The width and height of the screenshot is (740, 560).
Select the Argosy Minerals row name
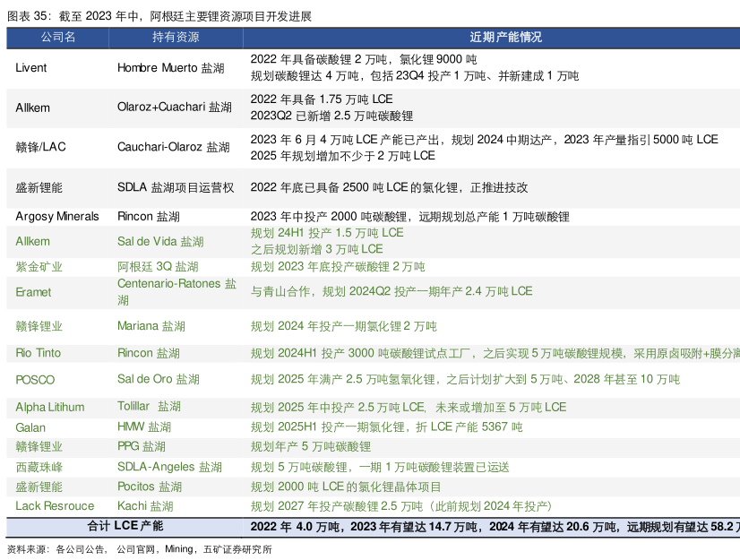coord(57,217)
